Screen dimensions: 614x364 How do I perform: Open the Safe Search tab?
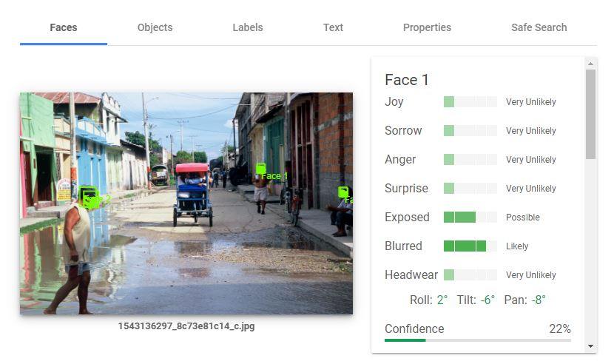tap(539, 27)
